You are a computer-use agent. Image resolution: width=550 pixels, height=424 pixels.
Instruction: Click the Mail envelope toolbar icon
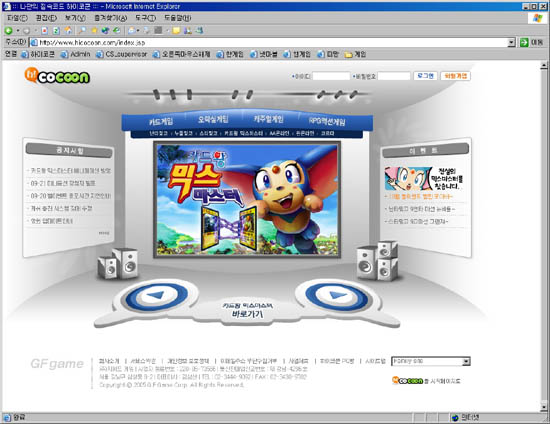[x=132, y=31]
